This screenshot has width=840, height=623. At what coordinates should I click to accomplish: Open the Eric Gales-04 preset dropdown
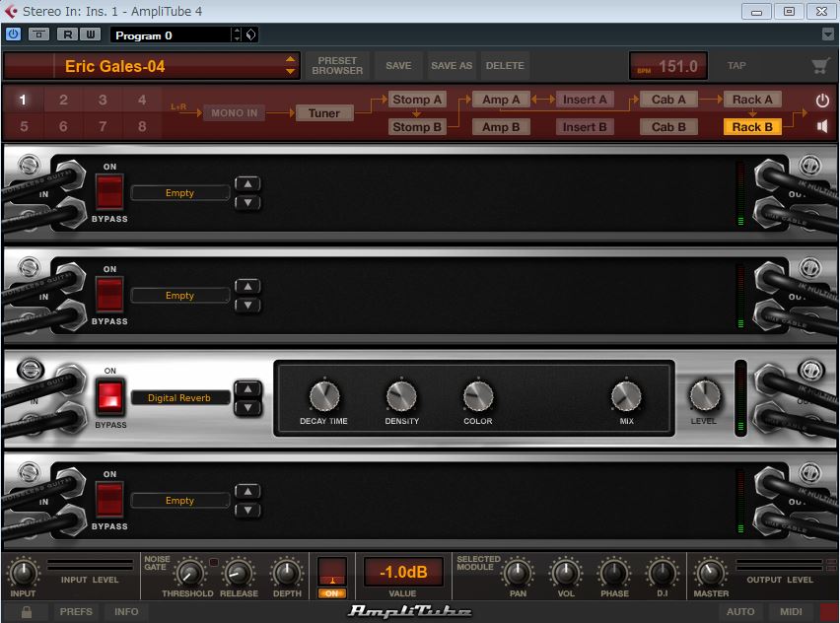[290, 66]
